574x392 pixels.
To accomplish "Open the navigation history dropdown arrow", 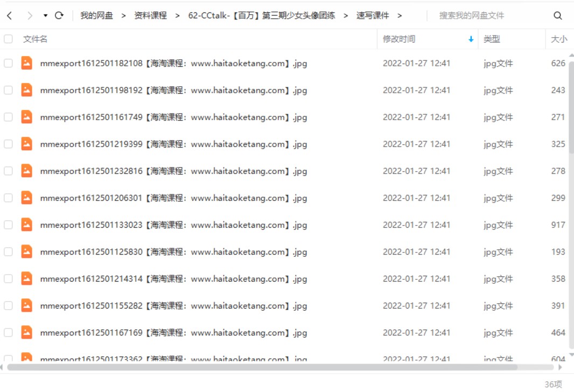I will (45, 16).
